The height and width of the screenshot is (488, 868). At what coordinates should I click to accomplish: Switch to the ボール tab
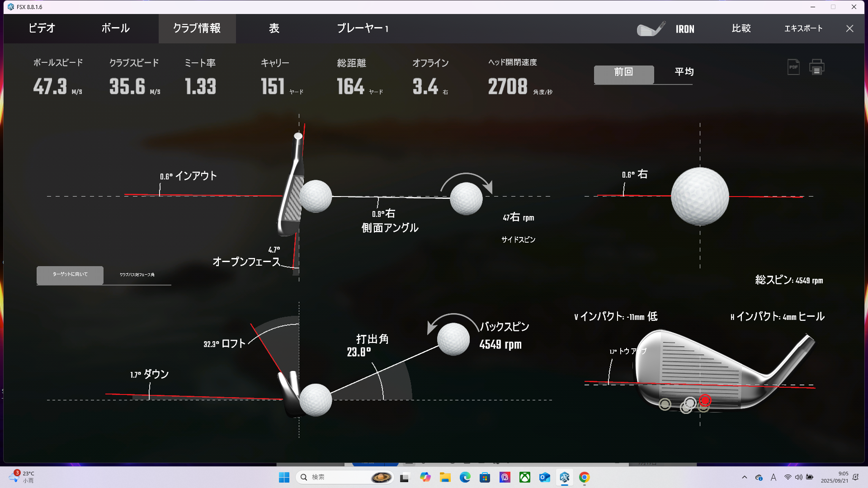point(115,28)
